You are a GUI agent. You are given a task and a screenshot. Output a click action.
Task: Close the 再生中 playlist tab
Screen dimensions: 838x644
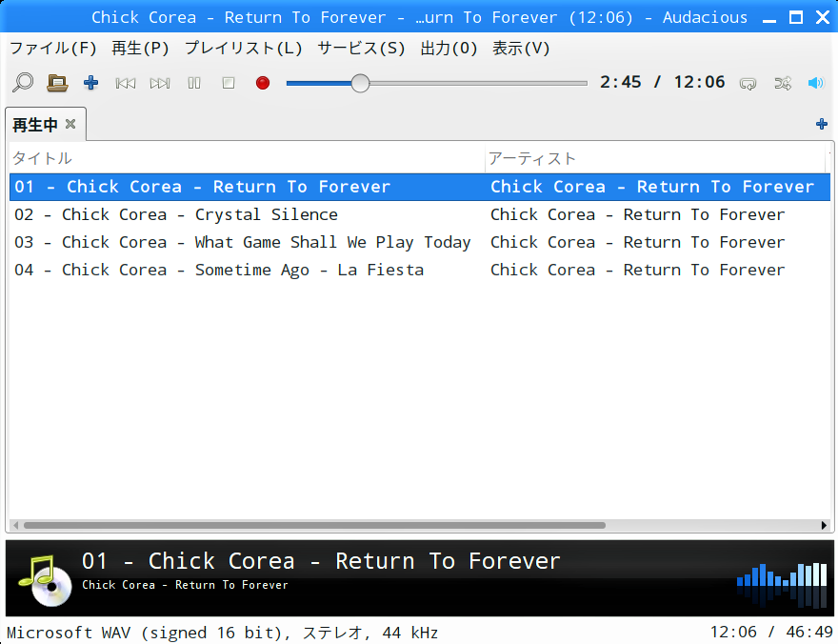click(70, 124)
